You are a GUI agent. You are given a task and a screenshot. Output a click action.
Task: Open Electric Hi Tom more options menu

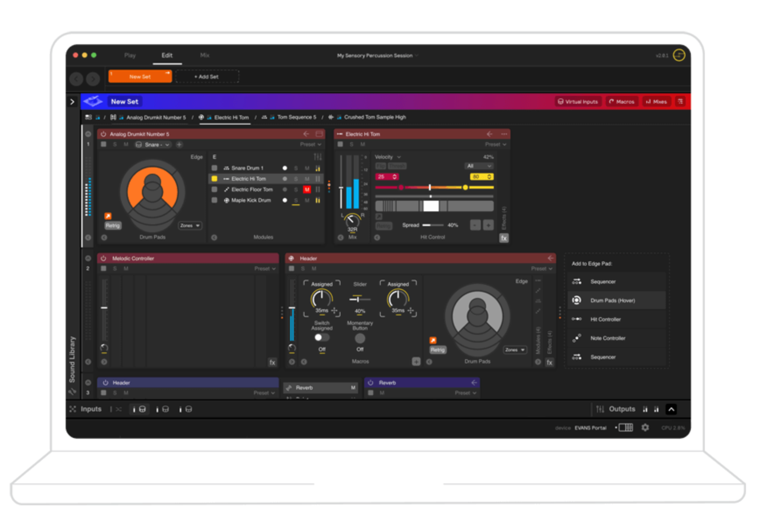point(504,134)
